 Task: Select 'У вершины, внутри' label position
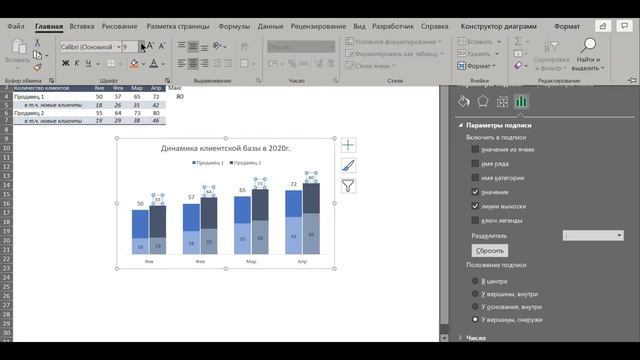tap(475, 294)
